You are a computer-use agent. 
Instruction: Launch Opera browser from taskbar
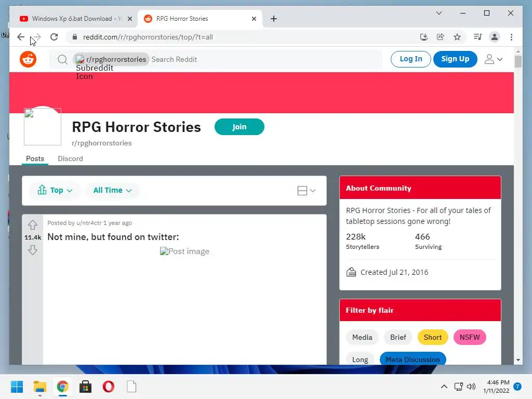pos(108,387)
